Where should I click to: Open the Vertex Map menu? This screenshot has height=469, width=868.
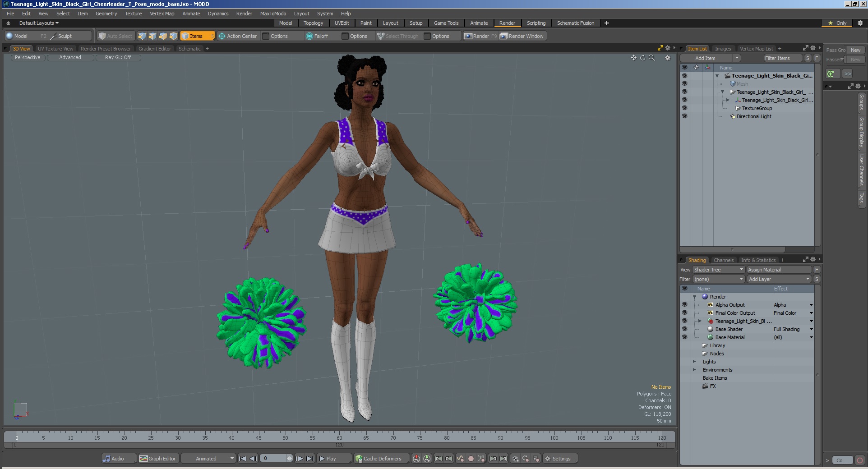(x=162, y=14)
